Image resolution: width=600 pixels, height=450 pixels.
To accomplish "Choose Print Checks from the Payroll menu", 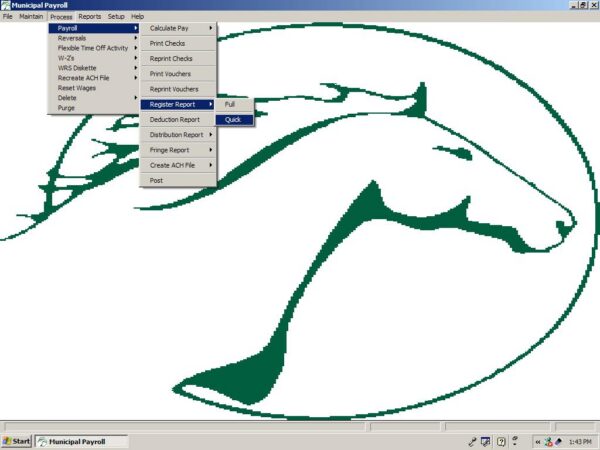I will coord(168,44).
